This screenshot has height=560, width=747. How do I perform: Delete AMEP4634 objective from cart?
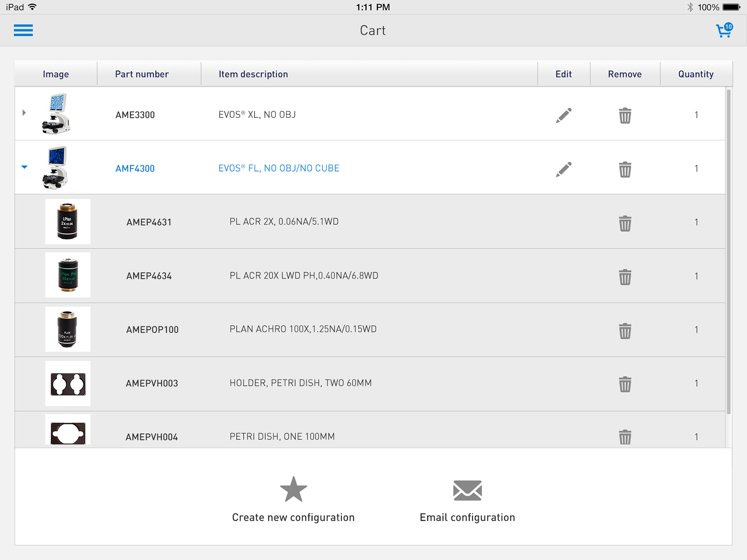pos(625,277)
